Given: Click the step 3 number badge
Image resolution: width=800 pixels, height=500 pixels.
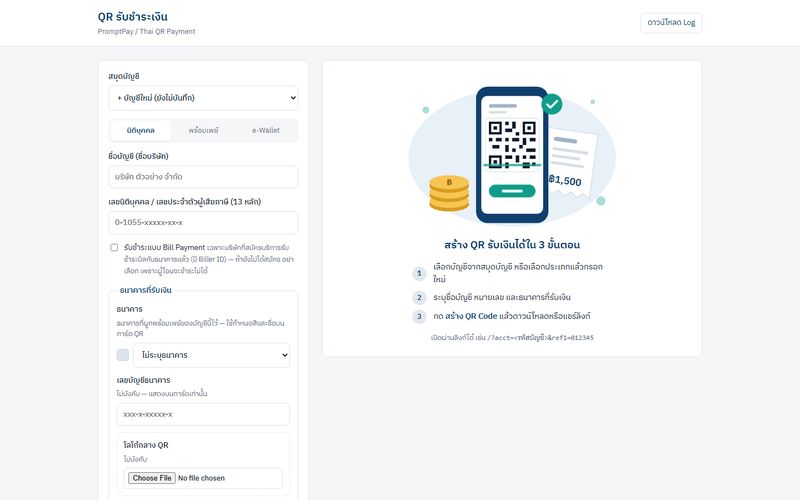Looking at the screenshot, I should point(419,316).
